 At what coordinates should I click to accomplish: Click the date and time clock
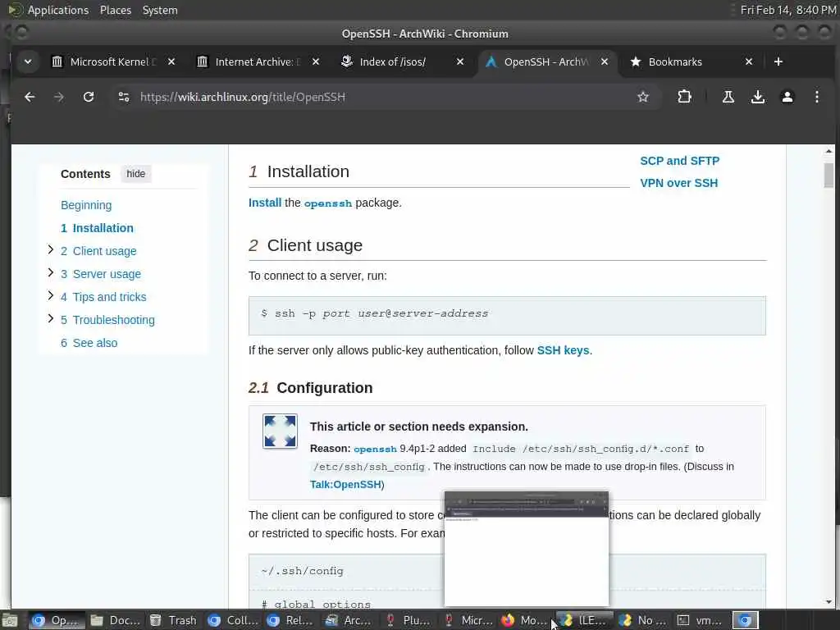click(788, 10)
